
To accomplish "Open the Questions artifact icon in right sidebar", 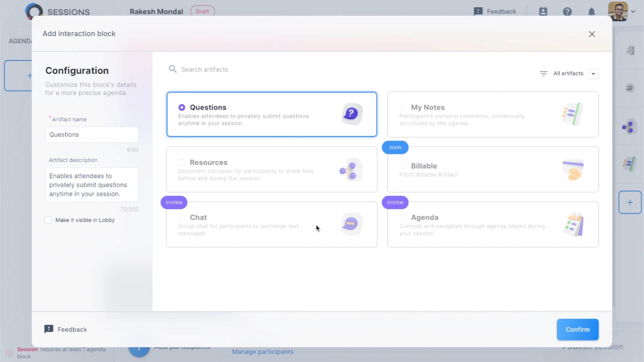I will pos(630,50).
